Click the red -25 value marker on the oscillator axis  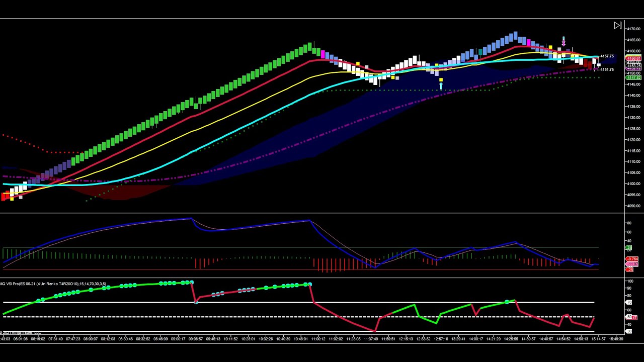(630, 269)
